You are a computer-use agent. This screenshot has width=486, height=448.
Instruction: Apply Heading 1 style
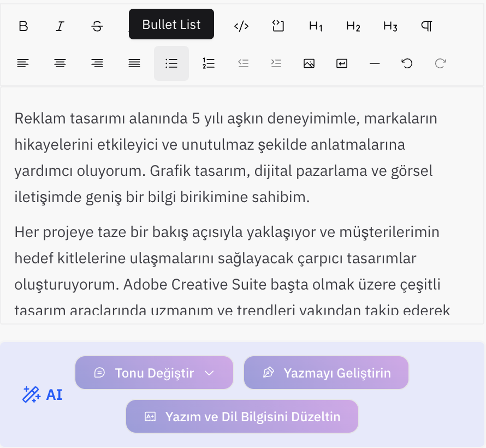click(x=316, y=26)
